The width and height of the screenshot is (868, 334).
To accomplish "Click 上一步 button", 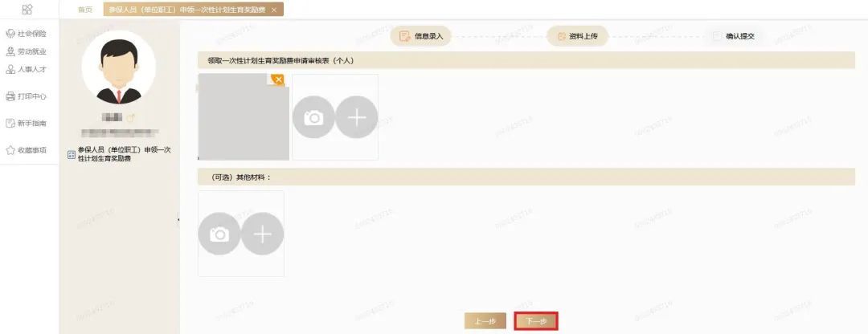I will [x=485, y=321].
